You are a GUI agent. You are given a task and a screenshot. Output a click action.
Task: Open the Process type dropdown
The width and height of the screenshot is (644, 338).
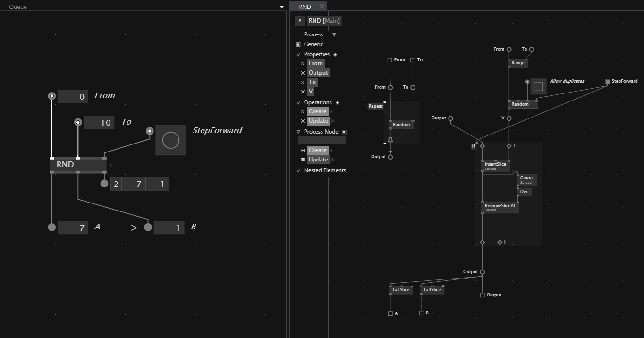point(334,34)
